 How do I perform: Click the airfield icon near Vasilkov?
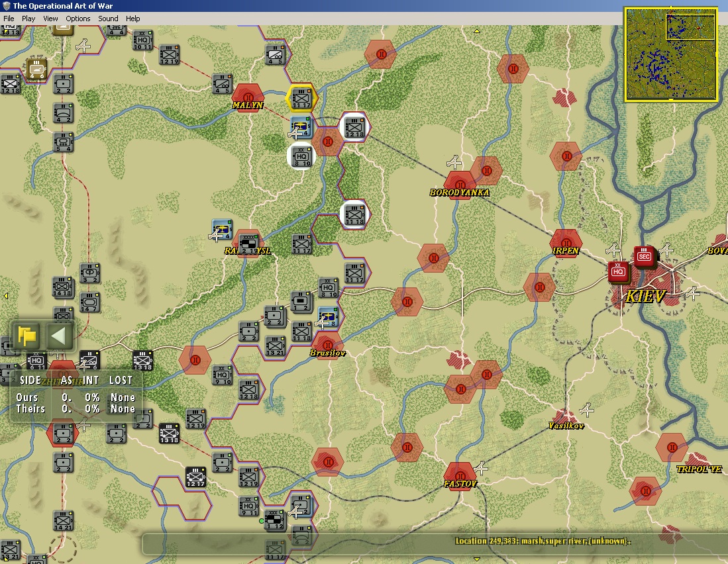[587, 410]
